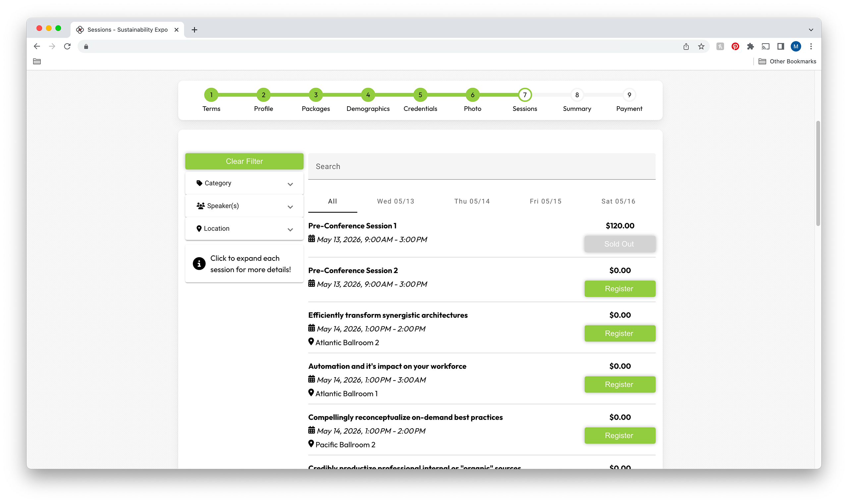Register for Pre-Conference Session 2

tap(619, 289)
